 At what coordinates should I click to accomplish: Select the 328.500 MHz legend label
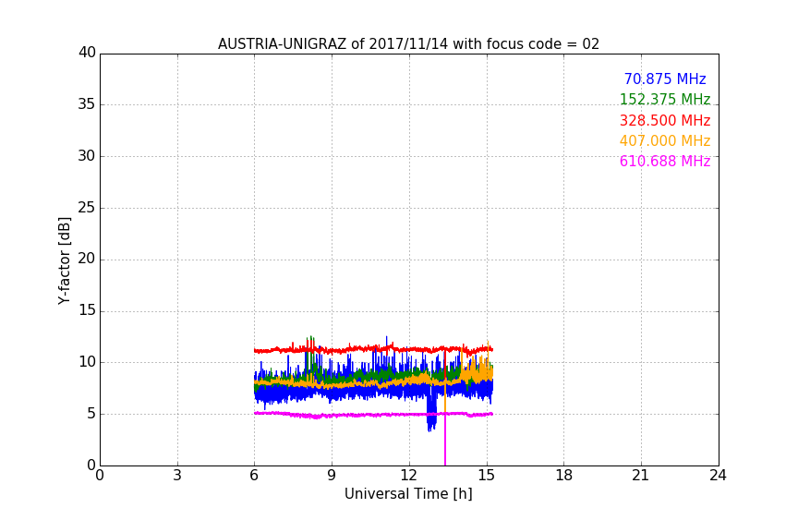[665, 120]
